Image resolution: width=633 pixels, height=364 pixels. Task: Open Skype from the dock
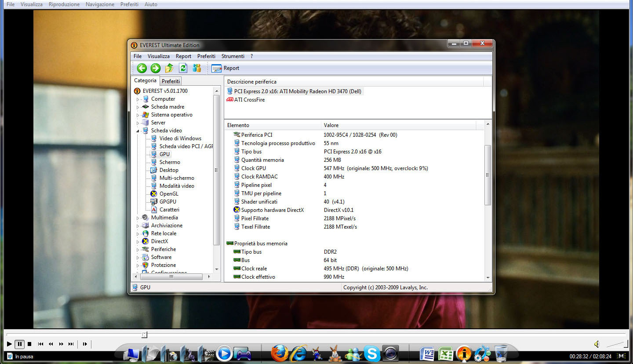point(372,353)
